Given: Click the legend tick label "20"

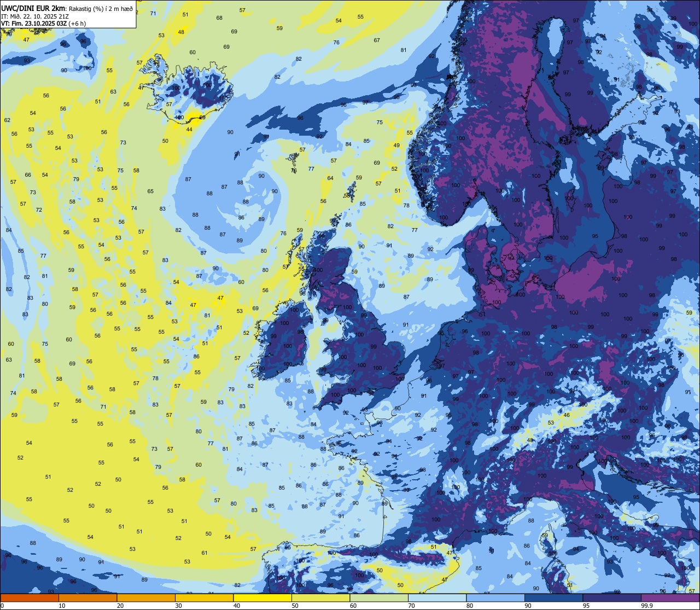Looking at the screenshot, I should point(120,606).
